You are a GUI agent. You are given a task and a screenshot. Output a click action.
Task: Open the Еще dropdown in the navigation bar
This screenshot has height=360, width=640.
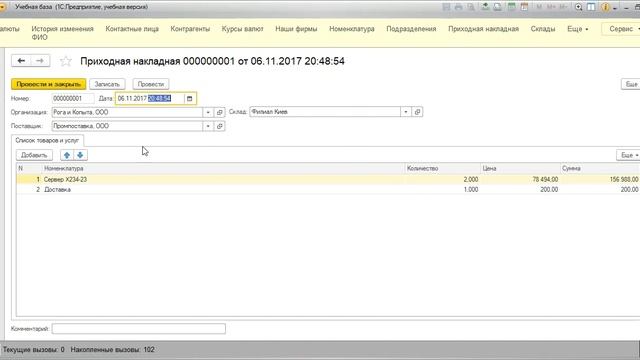[578, 29]
